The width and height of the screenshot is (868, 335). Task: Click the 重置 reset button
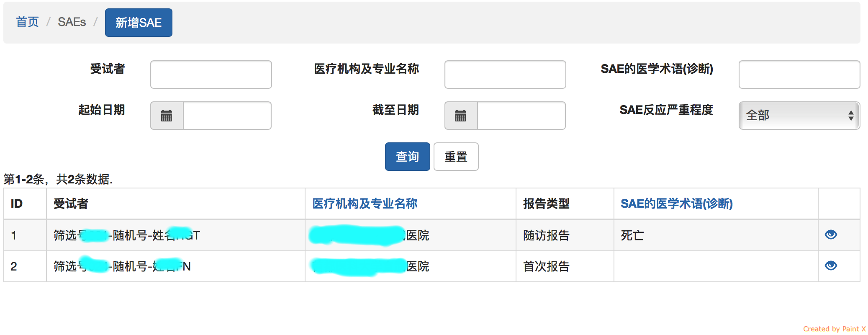456,157
